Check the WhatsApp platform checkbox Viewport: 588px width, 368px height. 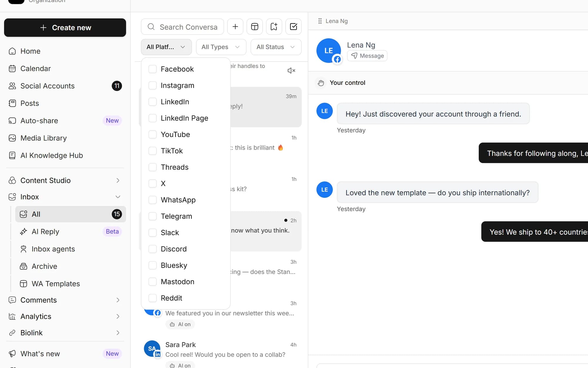[153, 200]
